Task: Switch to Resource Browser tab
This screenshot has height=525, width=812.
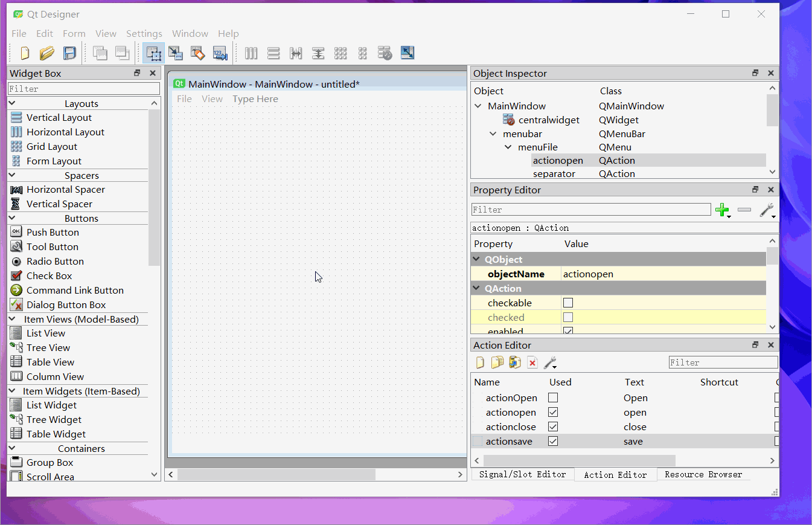Action: 703,474
